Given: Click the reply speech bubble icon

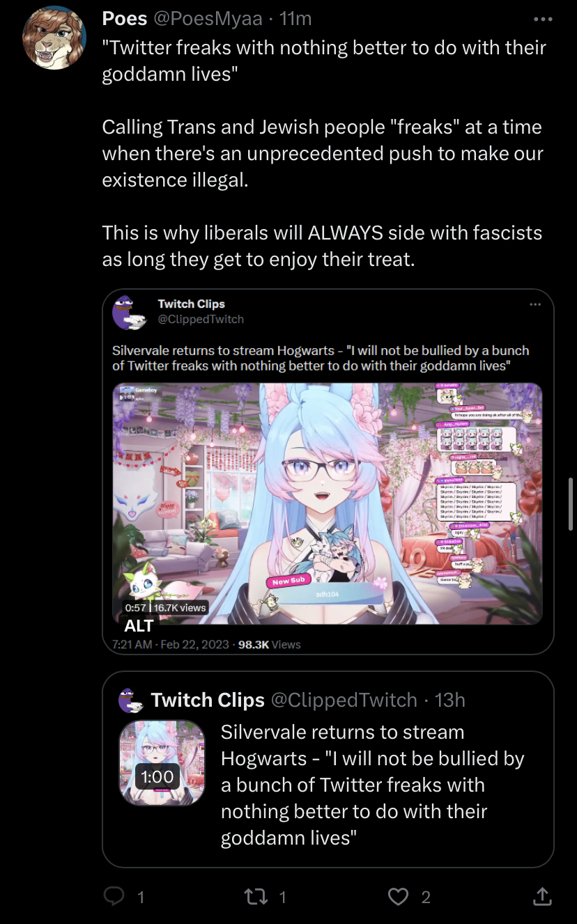Looking at the screenshot, I should 114,897.
